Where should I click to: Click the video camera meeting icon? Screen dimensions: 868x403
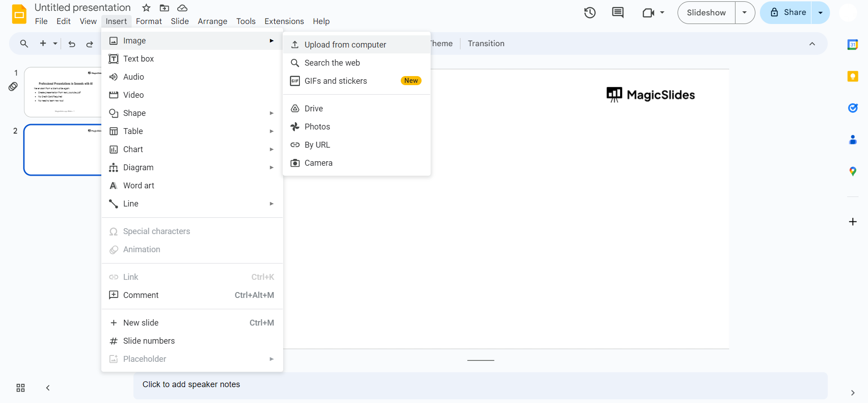(x=649, y=13)
